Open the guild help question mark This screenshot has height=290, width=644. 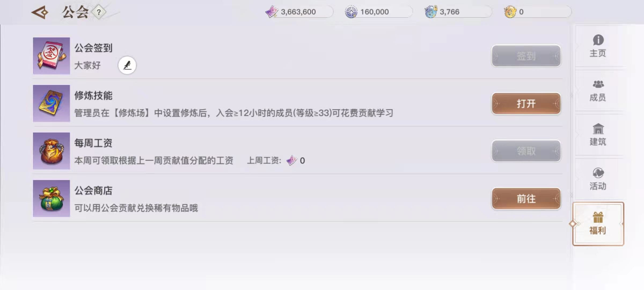(99, 12)
